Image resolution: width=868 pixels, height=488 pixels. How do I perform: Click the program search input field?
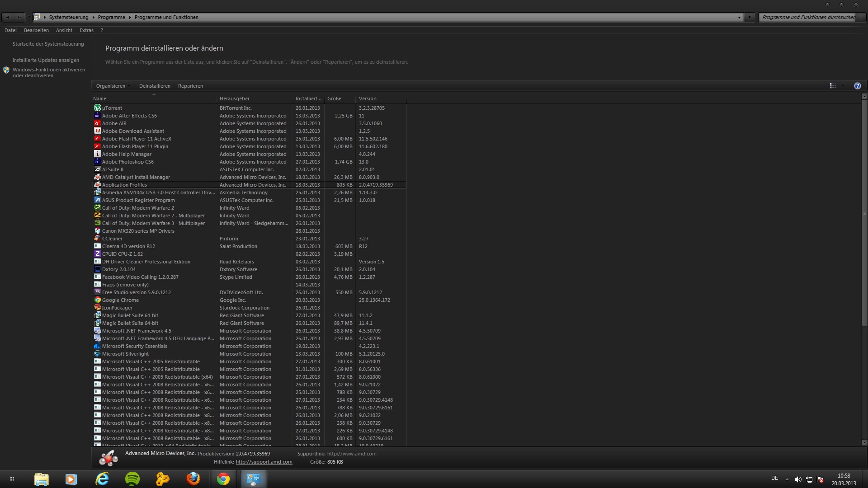point(807,17)
